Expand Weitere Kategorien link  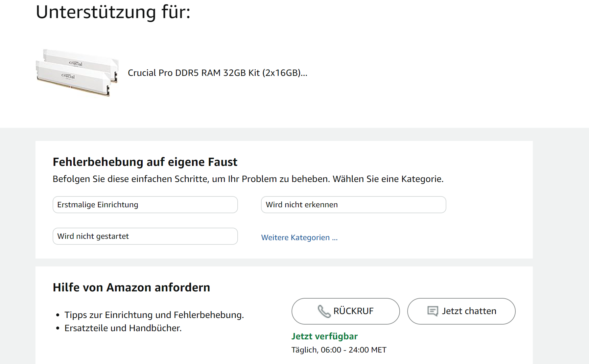299,238
